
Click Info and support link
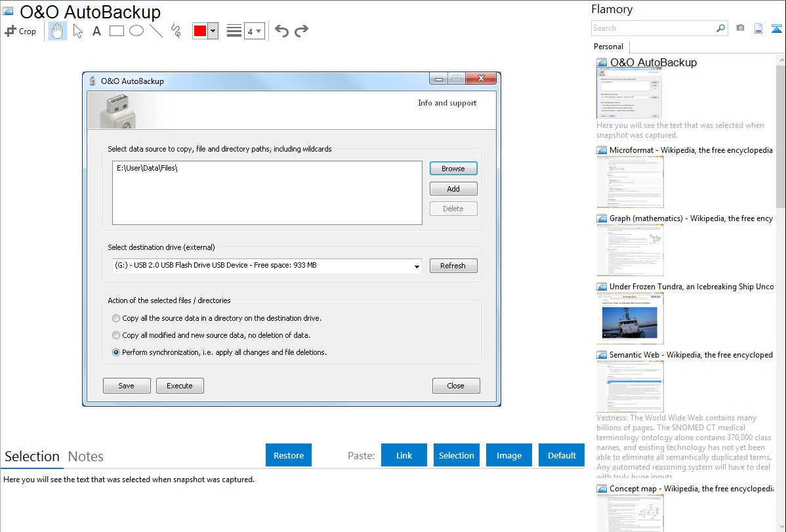[447, 103]
